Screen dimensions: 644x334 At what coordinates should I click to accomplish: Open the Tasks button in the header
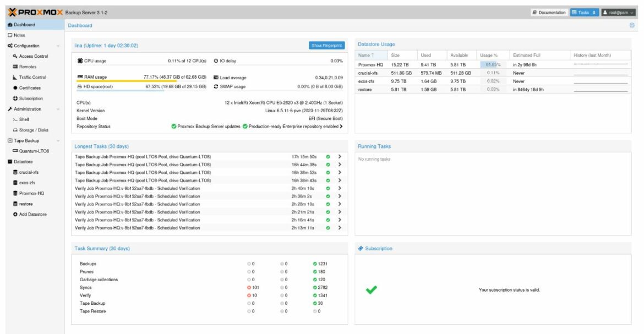point(584,13)
